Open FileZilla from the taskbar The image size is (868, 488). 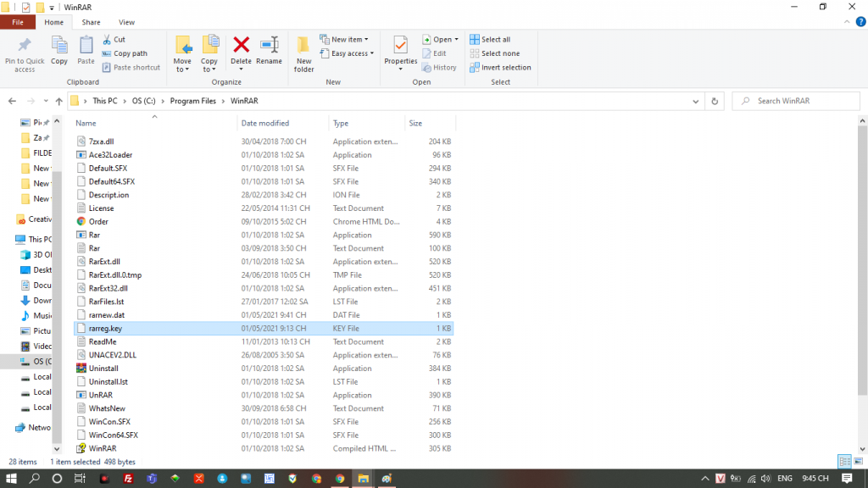(x=128, y=479)
